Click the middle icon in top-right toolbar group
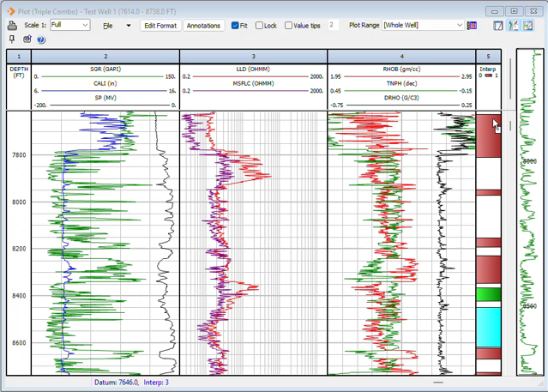 point(513,26)
